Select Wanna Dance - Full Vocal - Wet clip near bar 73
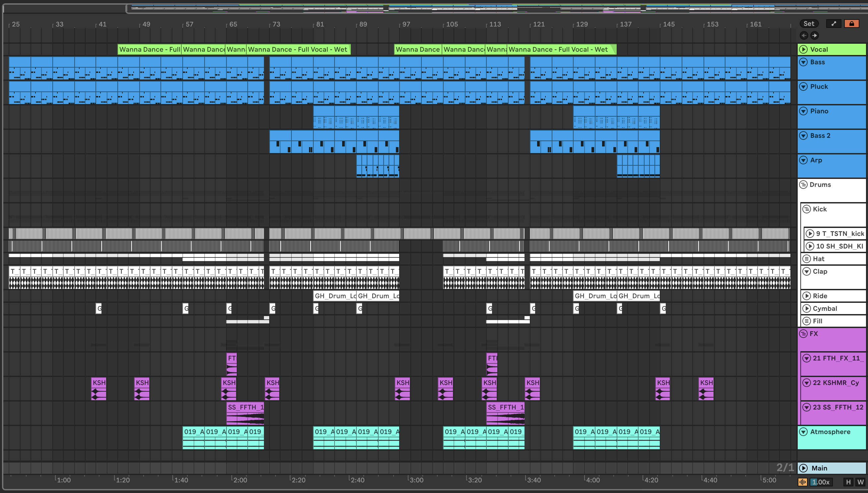868x493 pixels. tap(298, 49)
